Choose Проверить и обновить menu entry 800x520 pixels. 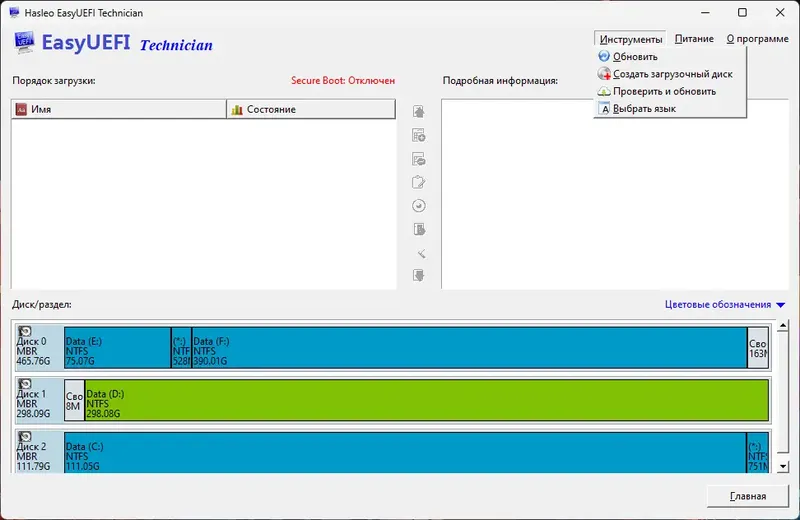(670, 91)
